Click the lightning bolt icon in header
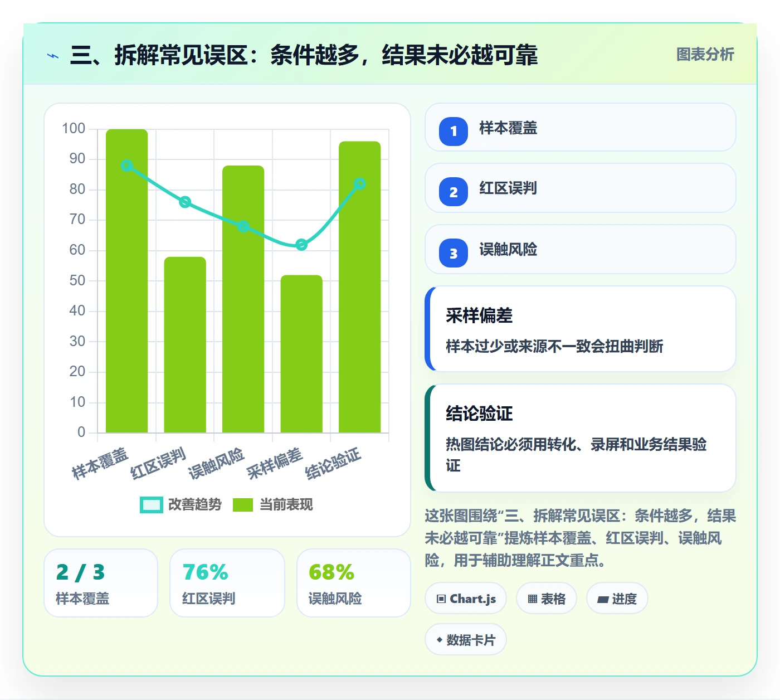 click(x=53, y=56)
